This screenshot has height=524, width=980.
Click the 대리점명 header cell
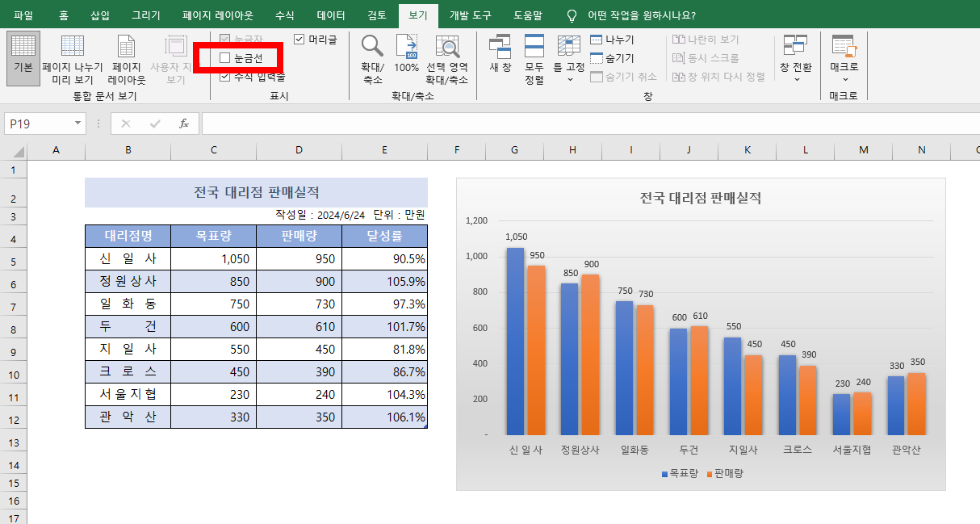(x=128, y=236)
